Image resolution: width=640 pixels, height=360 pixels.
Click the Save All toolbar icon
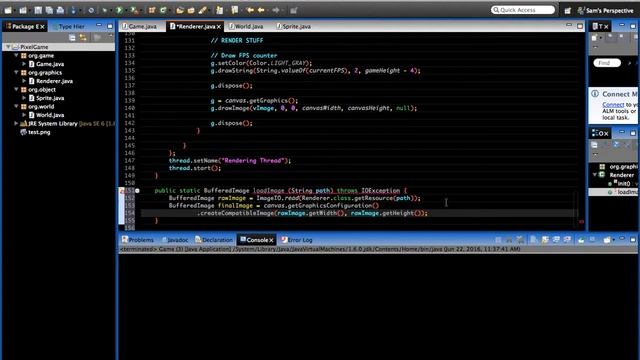click(x=49, y=10)
